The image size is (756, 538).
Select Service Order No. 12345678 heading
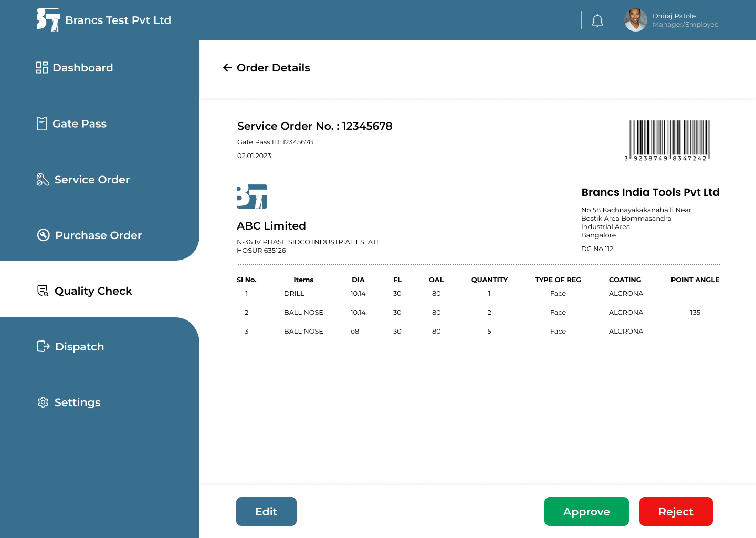point(314,126)
